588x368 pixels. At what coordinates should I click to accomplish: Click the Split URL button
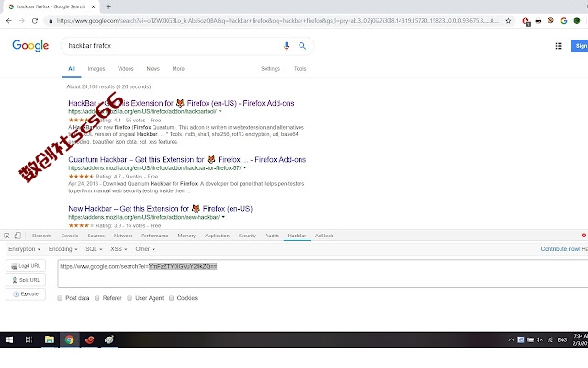tap(26, 280)
